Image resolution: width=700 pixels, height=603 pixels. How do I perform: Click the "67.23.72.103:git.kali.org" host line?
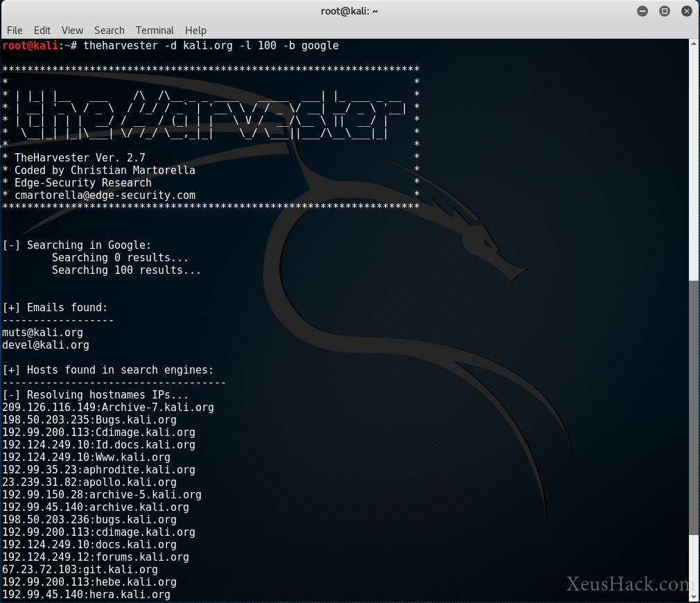click(x=80, y=570)
